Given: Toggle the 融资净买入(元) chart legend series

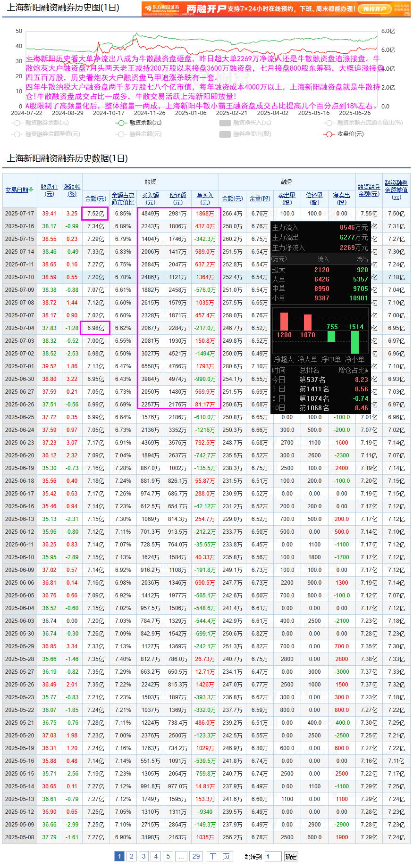Looking at the screenshot, I should [245, 123].
